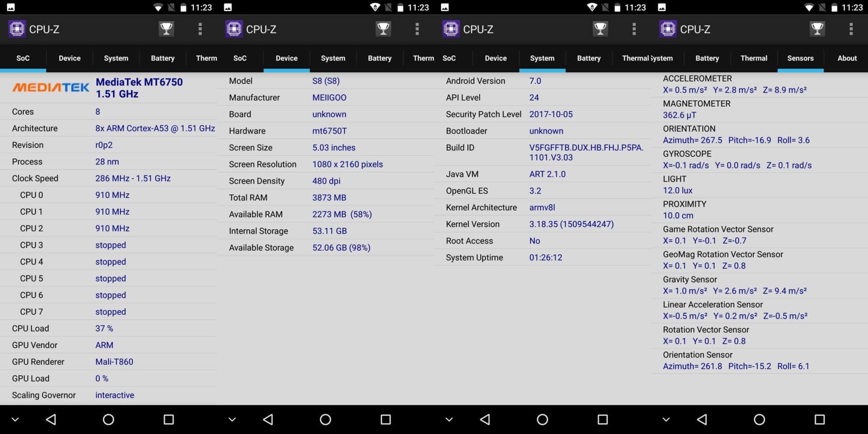Screen dimensions: 868x434
Task: Tap the CPU-Z chip logo on the Device screen
Action: [x=234, y=29]
